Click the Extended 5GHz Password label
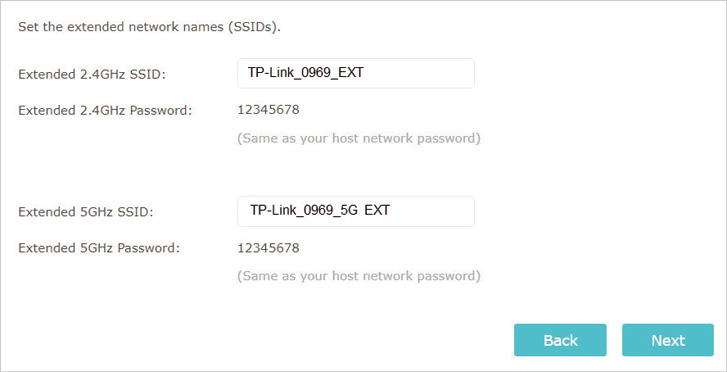Image resolution: width=727 pixels, height=372 pixels. [x=99, y=248]
